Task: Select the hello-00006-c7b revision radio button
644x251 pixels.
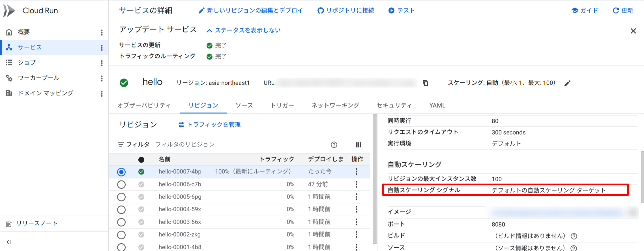Action: 121,184
